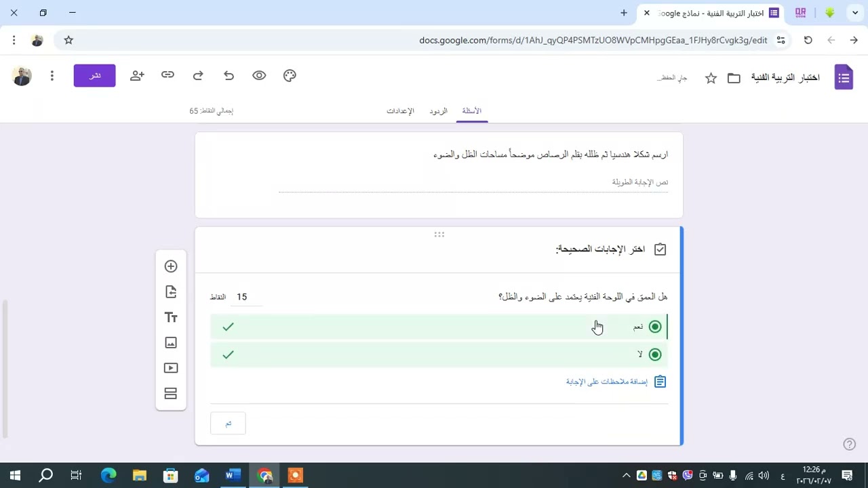Reload the page
This screenshot has height=488, width=868.
(x=808, y=40)
